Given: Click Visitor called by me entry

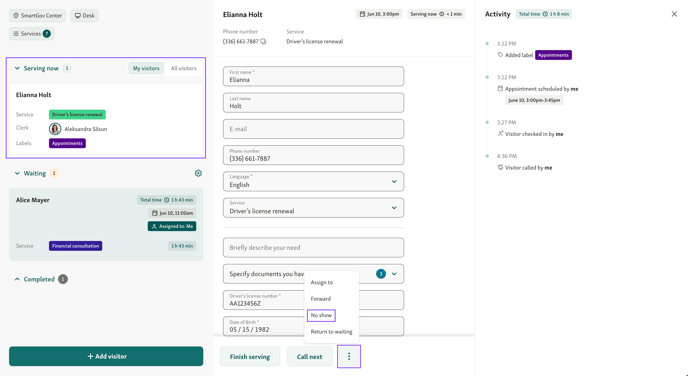Looking at the screenshot, I should [x=525, y=168].
